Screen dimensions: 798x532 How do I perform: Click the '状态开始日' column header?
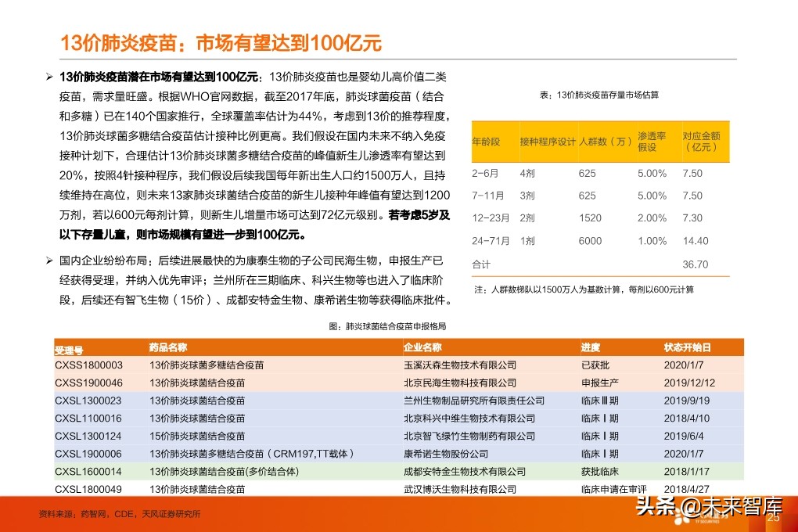tap(687, 347)
